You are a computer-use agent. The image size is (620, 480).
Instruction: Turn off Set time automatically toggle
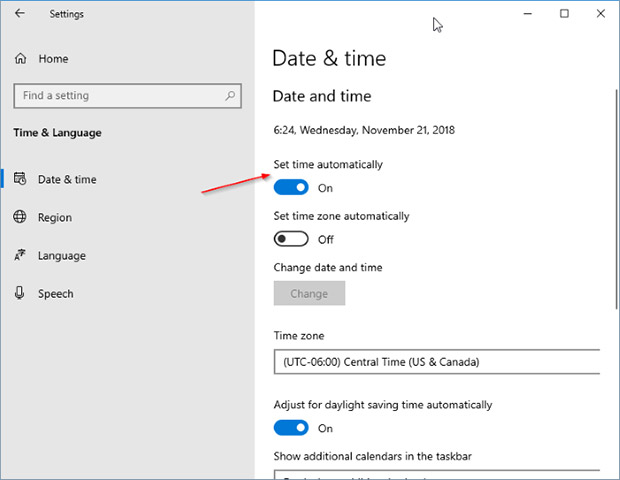pyautogui.click(x=291, y=187)
